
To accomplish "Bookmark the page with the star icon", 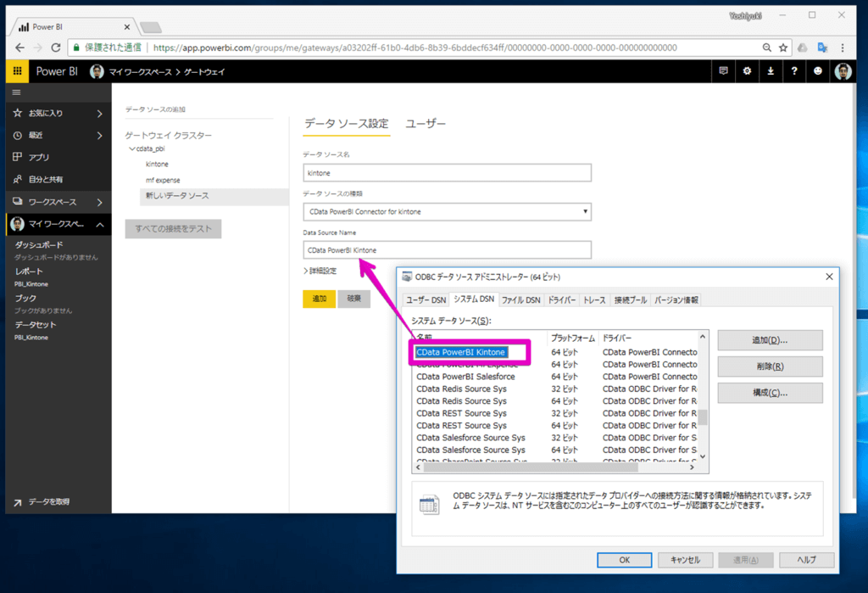I will pyautogui.click(x=782, y=48).
